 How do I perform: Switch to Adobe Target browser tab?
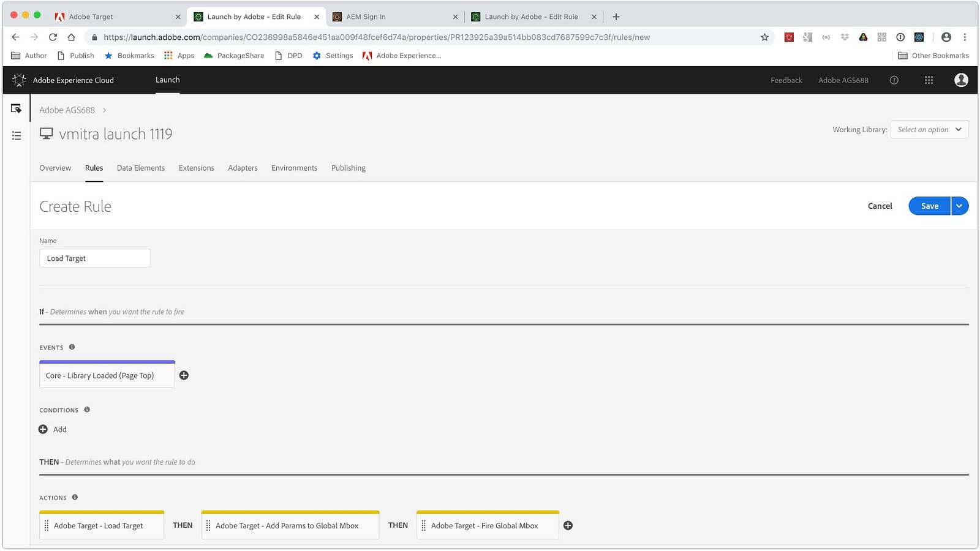[116, 17]
